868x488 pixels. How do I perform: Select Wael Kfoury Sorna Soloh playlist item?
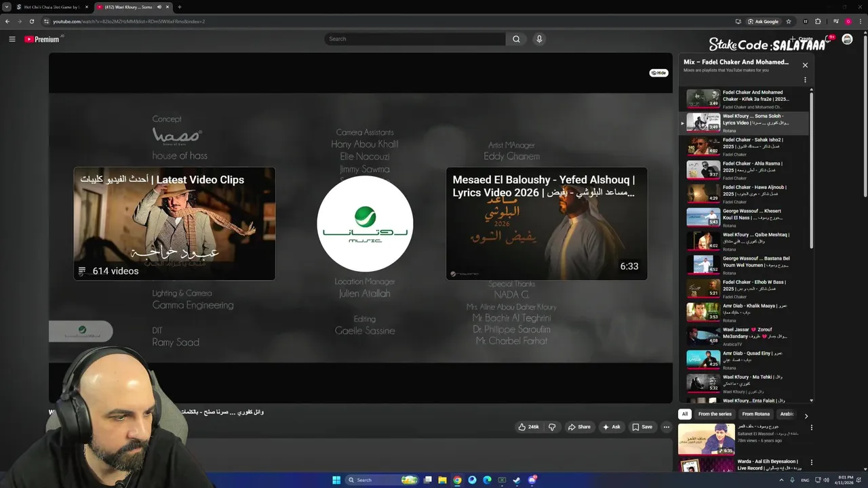coord(745,123)
